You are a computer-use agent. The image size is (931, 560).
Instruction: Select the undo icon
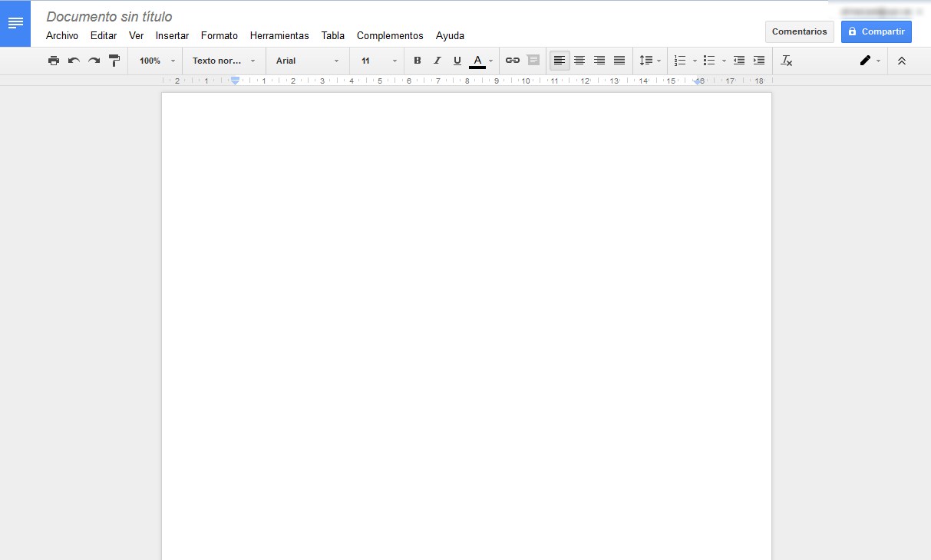[73, 61]
